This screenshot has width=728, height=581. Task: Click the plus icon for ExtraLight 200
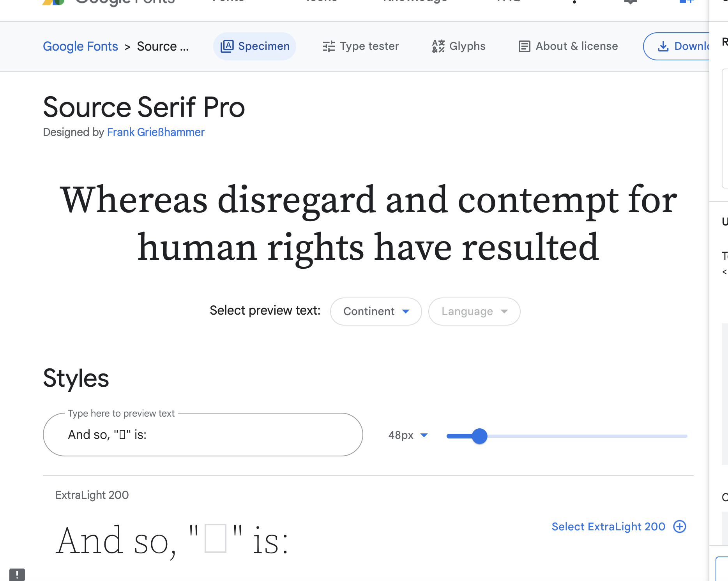680,526
